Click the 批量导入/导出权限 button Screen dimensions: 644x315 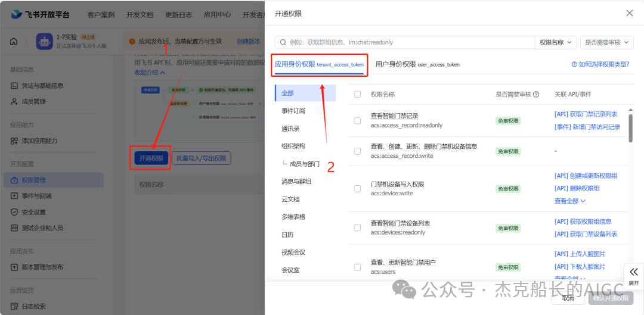point(202,158)
